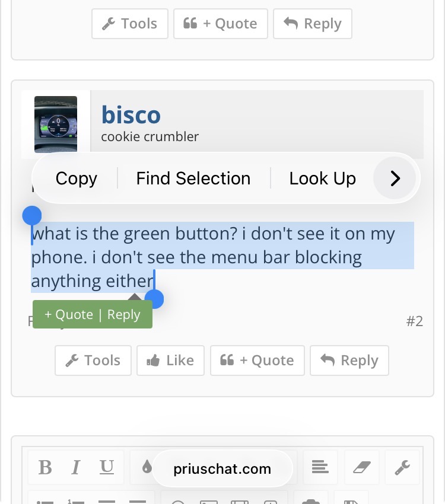Click the green + Quote popup button
The image size is (445, 504).
[x=69, y=315]
